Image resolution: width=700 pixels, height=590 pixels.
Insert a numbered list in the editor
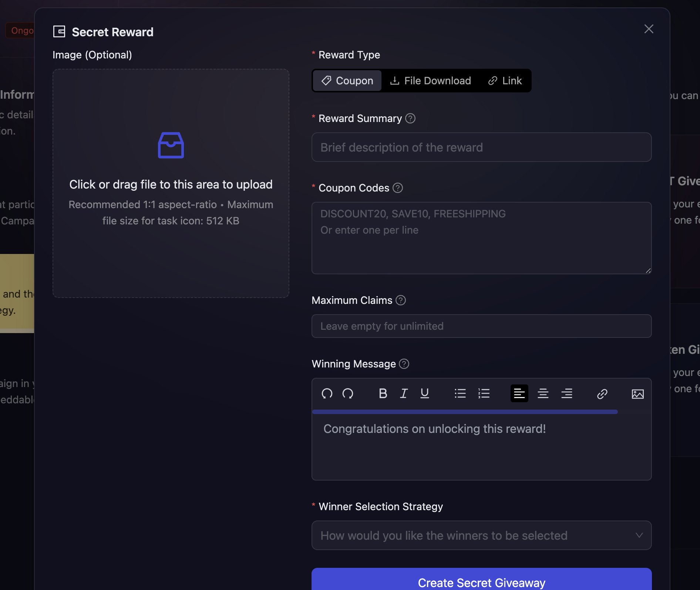click(484, 393)
